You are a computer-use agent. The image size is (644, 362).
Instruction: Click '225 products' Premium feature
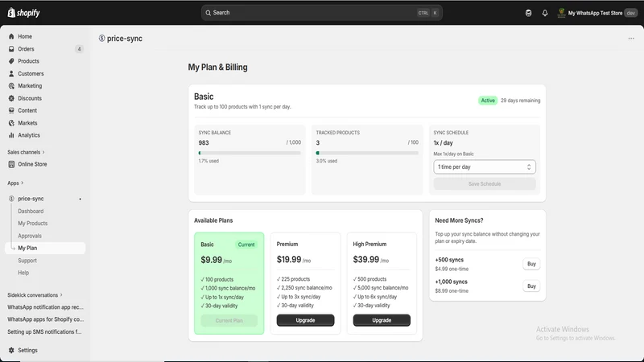[293, 279]
